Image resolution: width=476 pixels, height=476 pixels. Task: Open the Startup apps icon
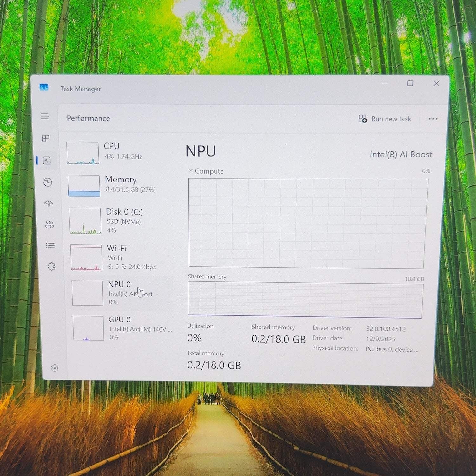(x=49, y=203)
